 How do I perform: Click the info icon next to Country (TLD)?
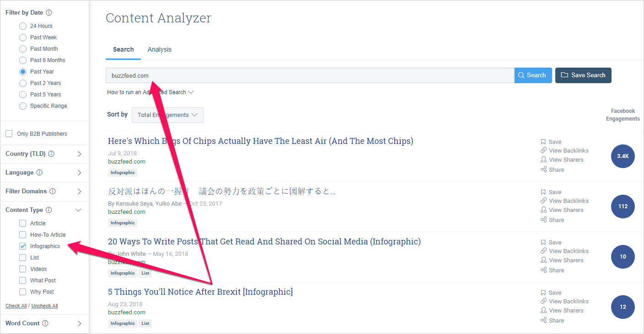[51, 154]
